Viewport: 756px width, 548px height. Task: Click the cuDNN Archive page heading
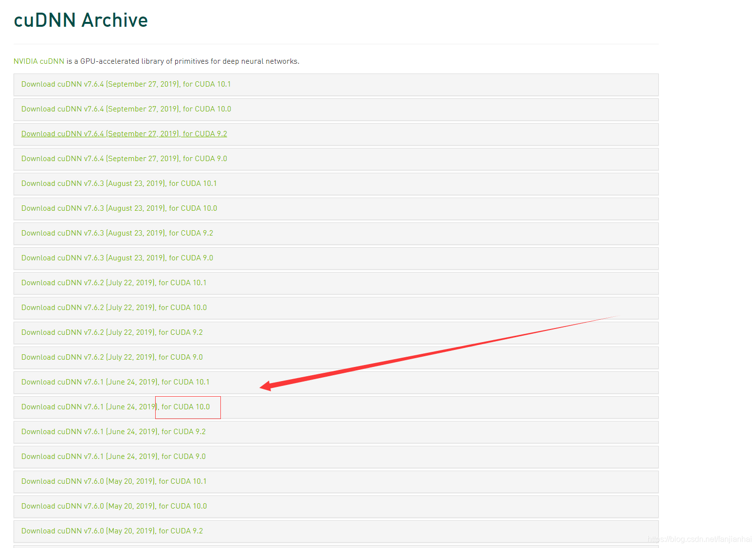[81, 20]
